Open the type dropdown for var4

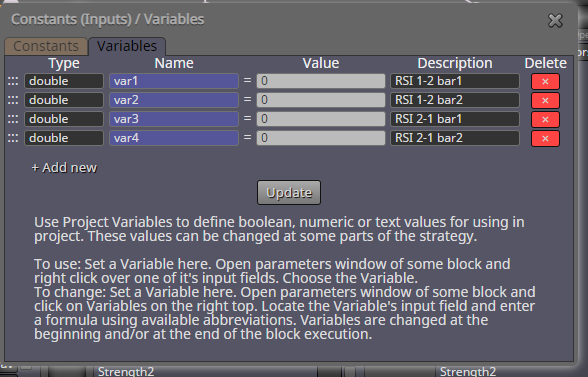tap(64, 138)
